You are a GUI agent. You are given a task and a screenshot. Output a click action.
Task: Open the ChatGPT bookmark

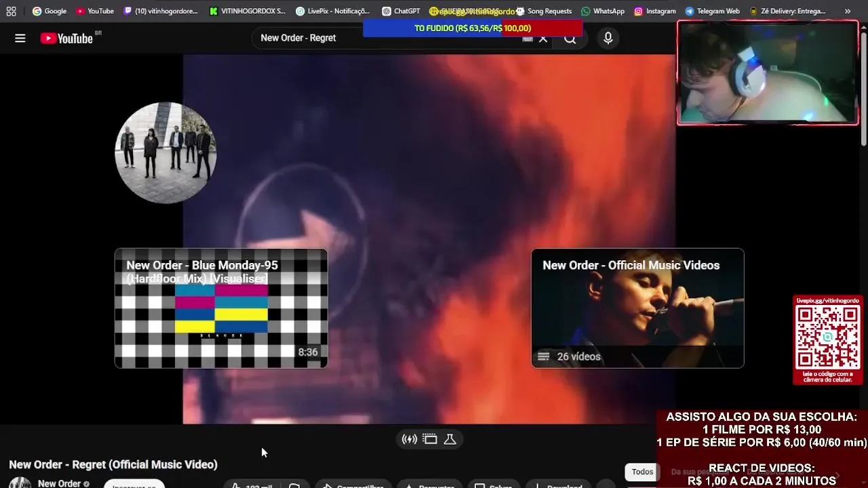click(401, 11)
